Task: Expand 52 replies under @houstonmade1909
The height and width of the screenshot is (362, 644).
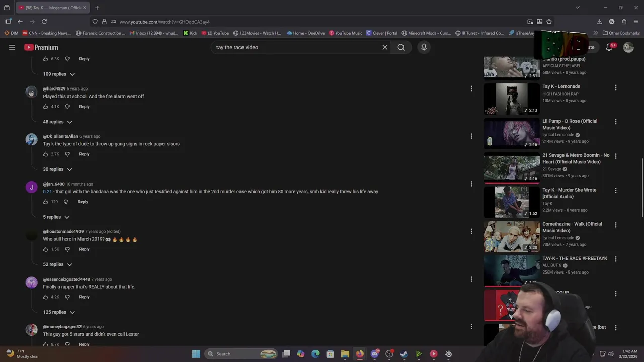Action: pyautogui.click(x=57, y=264)
